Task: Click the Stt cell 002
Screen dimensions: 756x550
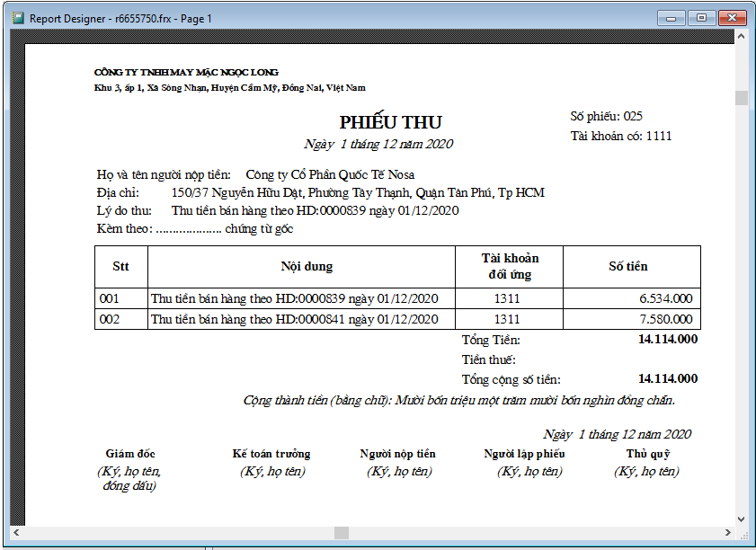Action: point(110,320)
